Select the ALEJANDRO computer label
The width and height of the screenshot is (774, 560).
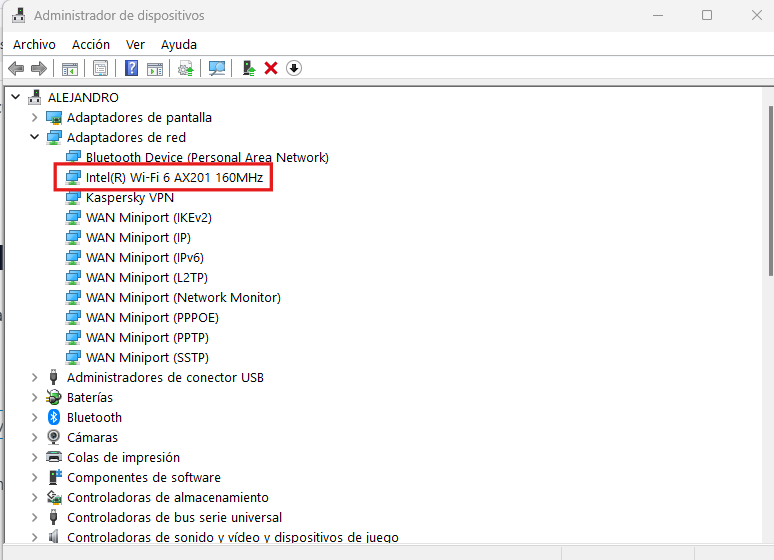coord(83,97)
